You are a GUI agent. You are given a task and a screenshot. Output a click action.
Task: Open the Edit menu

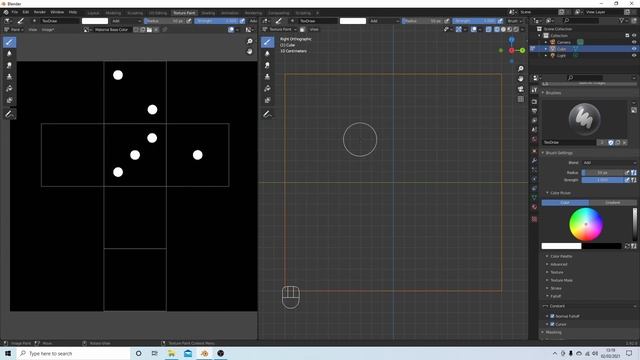[x=26, y=12]
